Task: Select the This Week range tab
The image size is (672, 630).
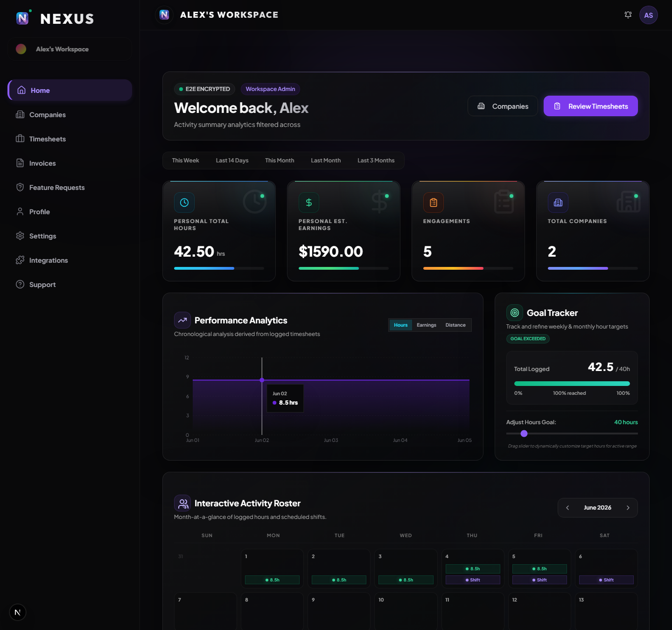Action: click(x=185, y=161)
